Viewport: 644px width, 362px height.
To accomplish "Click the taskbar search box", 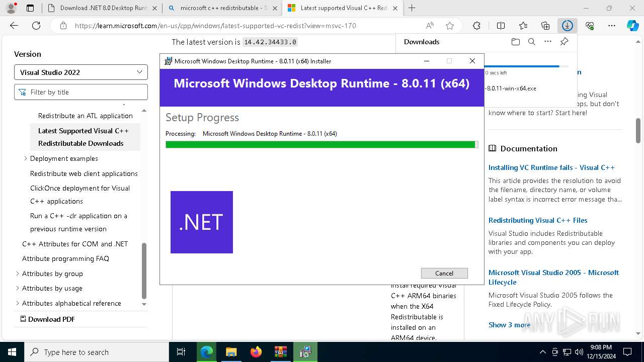I will point(96,352).
